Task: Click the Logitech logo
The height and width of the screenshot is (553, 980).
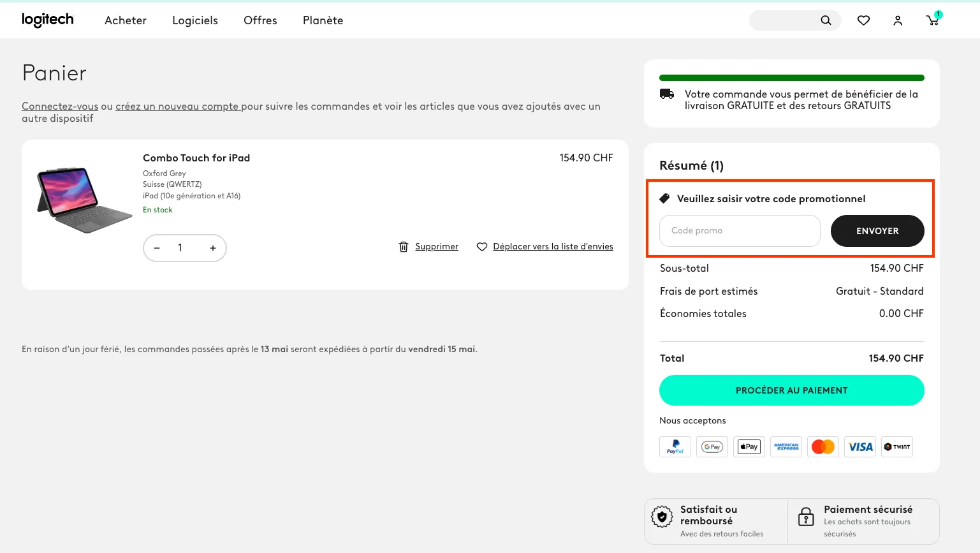Action: coord(48,20)
